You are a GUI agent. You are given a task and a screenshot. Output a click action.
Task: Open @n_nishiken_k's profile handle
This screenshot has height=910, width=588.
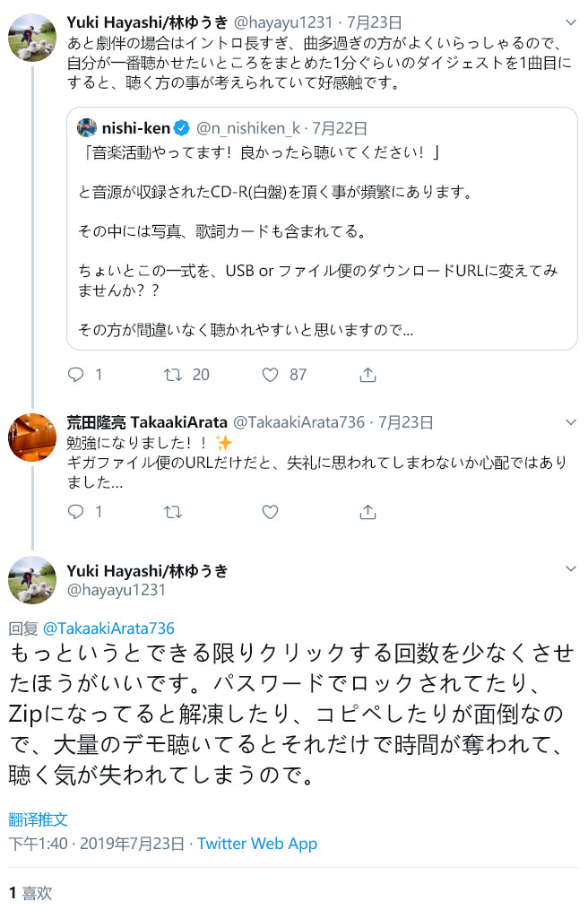pyautogui.click(x=249, y=128)
